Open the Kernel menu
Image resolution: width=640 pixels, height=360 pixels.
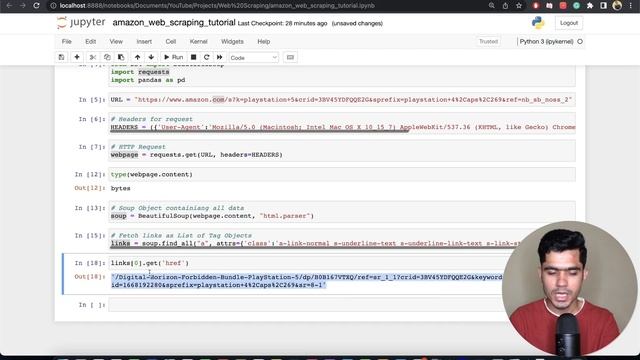coord(199,42)
